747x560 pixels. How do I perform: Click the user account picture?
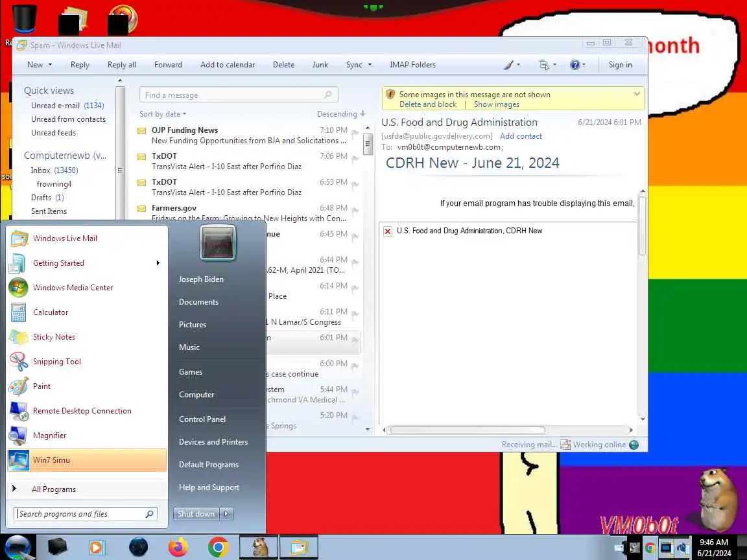(x=218, y=243)
